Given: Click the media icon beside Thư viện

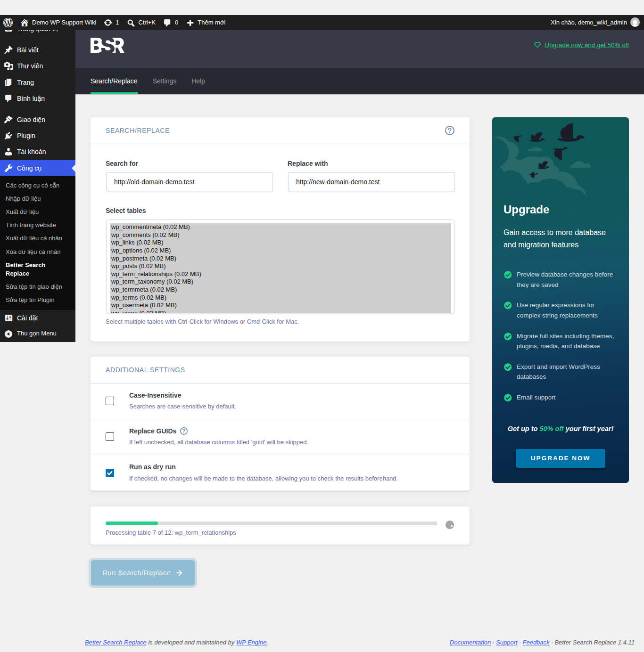Looking at the screenshot, I should (x=8, y=66).
